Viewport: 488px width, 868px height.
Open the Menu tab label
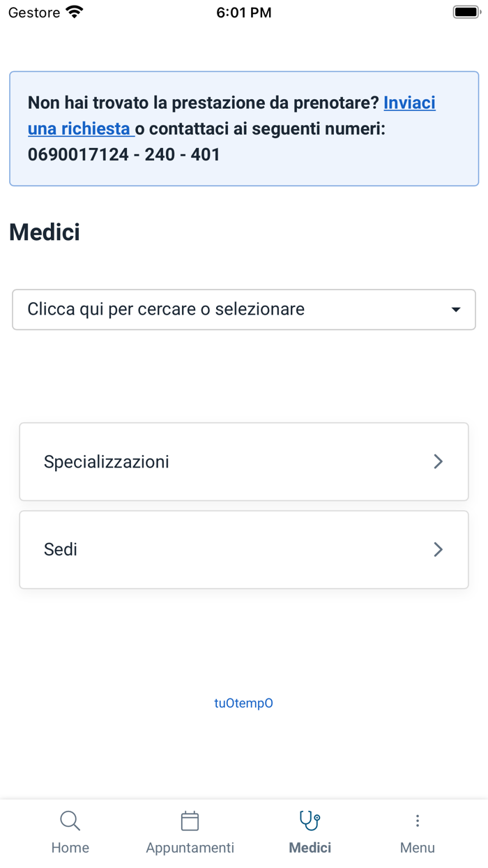[x=417, y=848]
